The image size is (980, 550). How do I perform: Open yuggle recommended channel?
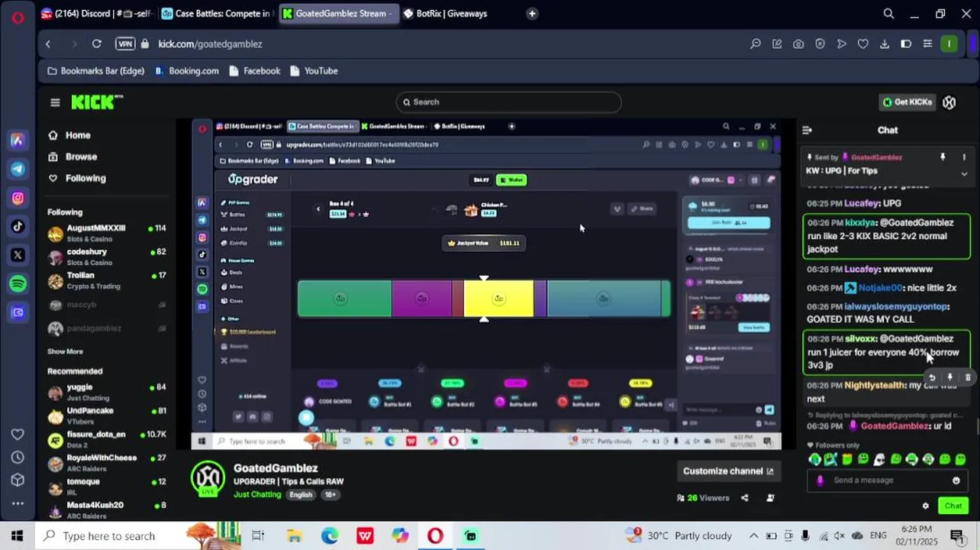click(107, 392)
